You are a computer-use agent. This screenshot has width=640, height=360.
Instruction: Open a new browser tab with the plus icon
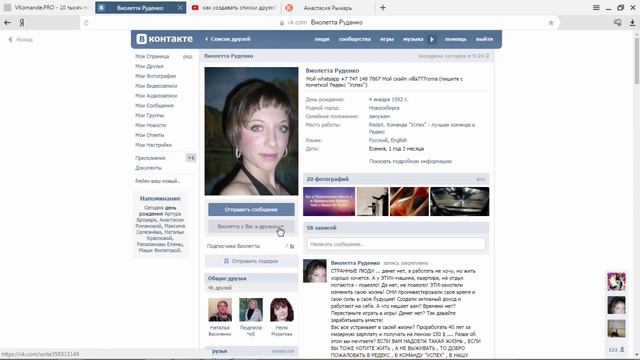383,7
